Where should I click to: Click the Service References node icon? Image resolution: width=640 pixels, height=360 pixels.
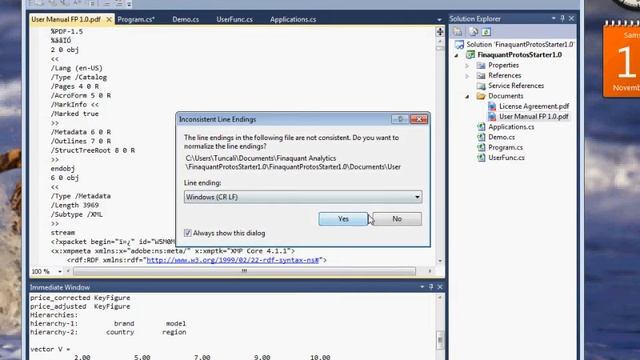[481, 86]
